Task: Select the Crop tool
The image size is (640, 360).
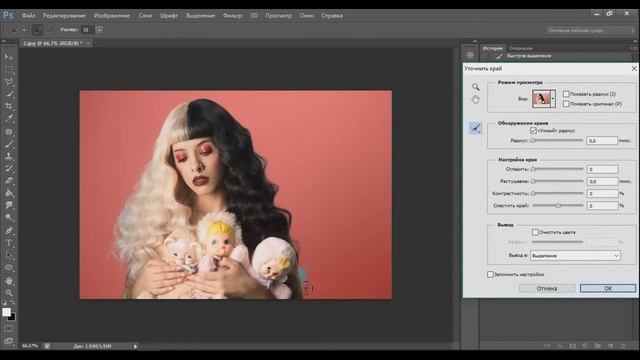Action: [9, 106]
